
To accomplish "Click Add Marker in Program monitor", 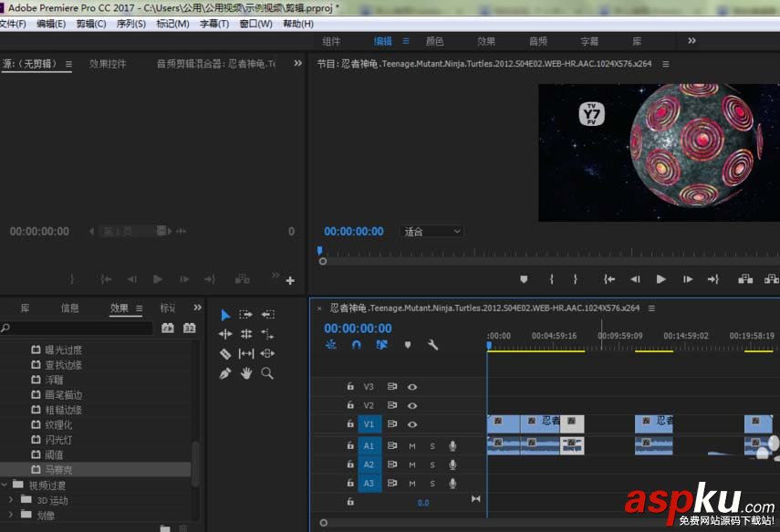I will (524, 279).
